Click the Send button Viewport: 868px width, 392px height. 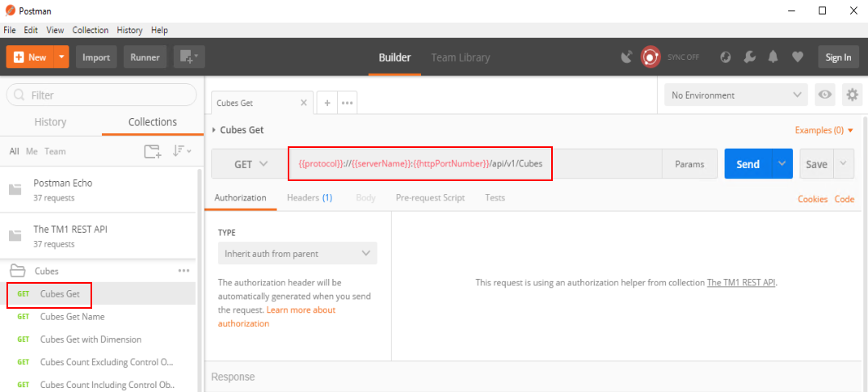[x=748, y=164]
